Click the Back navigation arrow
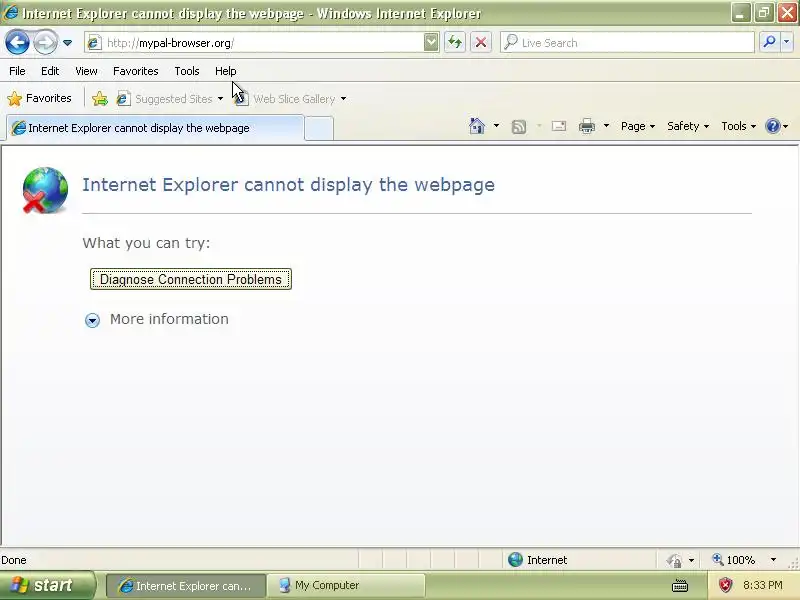 (x=17, y=42)
